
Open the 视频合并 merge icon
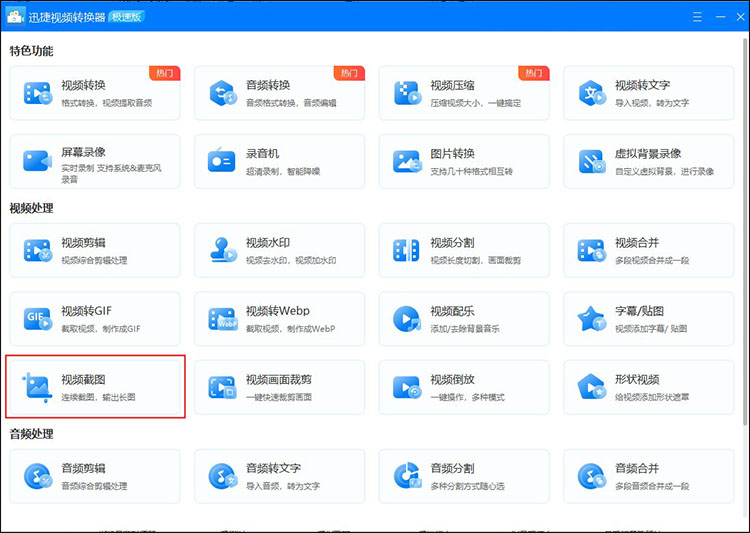click(x=592, y=250)
